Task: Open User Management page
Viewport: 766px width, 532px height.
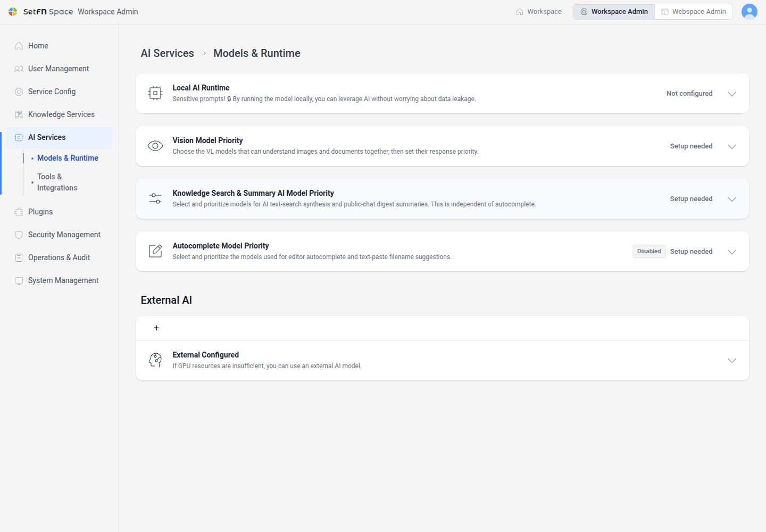Action: 60,69
